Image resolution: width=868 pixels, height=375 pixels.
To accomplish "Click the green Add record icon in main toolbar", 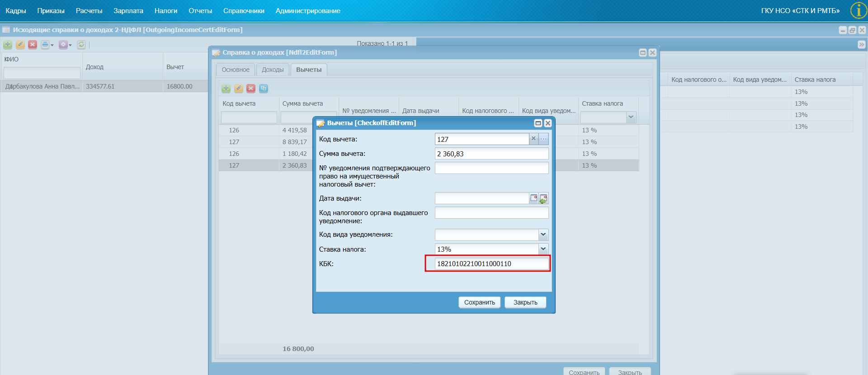I will tap(8, 44).
